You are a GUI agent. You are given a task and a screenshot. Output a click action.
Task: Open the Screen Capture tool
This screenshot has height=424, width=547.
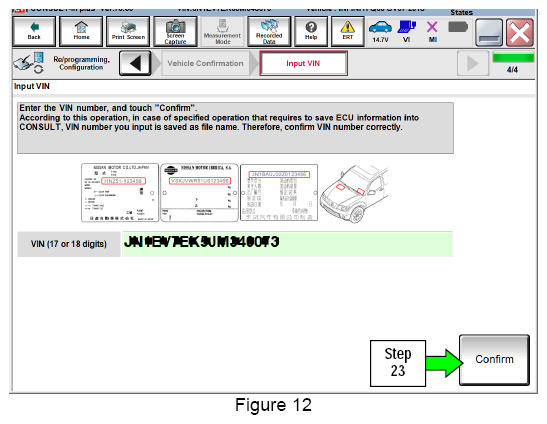click(x=175, y=31)
